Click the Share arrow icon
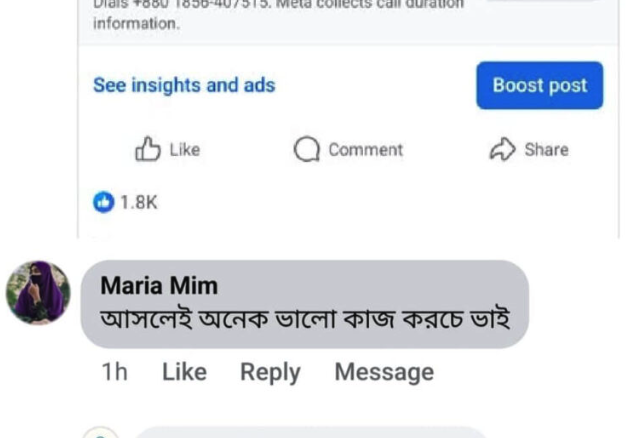The width and height of the screenshot is (626, 438). [x=501, y=149]
